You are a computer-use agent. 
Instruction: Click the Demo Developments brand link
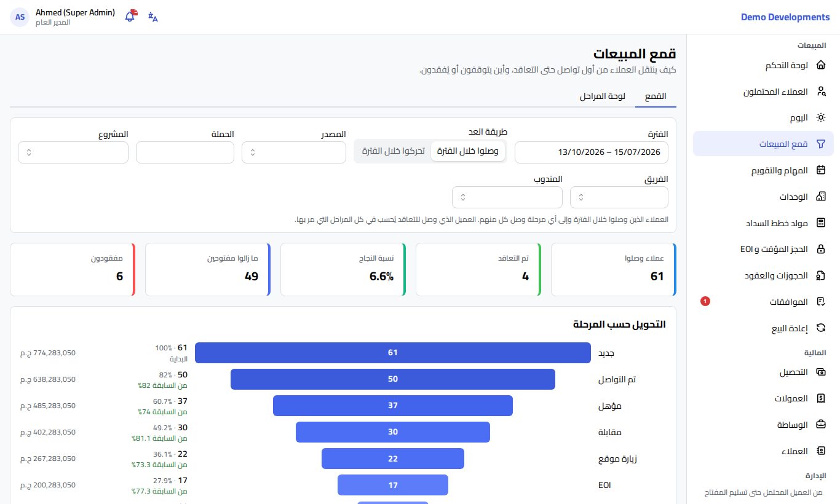[x=785, y=17]
